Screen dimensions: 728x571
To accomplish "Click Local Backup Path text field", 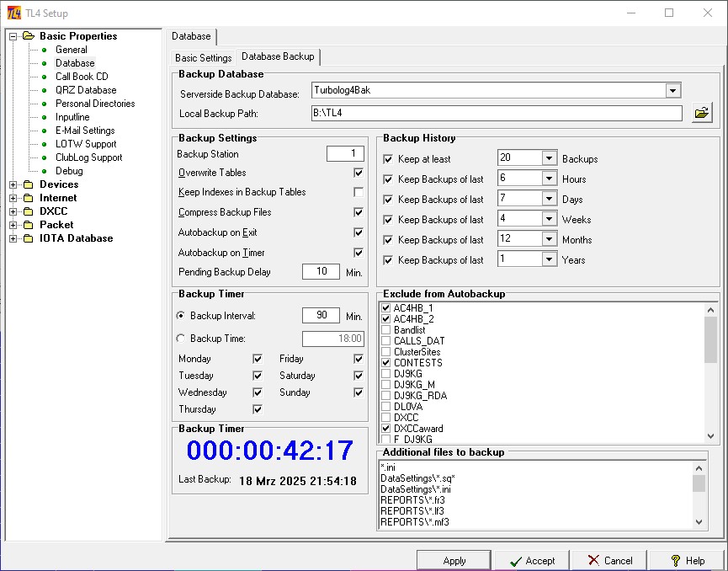I will coord(497,113).
